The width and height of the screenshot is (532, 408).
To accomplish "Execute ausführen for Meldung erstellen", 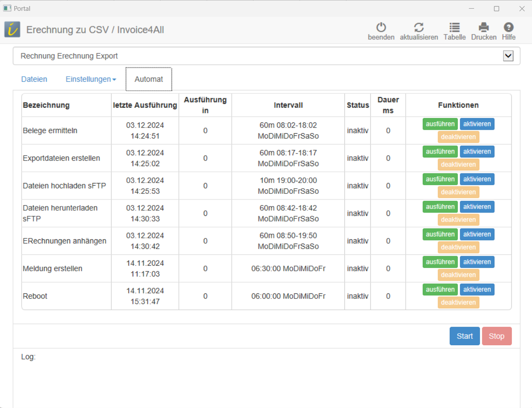I will [x=440, y=262].
